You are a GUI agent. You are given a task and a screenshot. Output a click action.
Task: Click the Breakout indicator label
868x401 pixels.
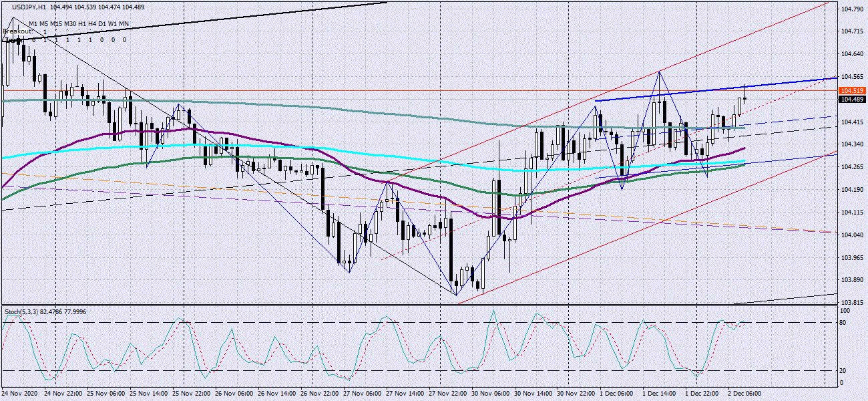(17, 31)
